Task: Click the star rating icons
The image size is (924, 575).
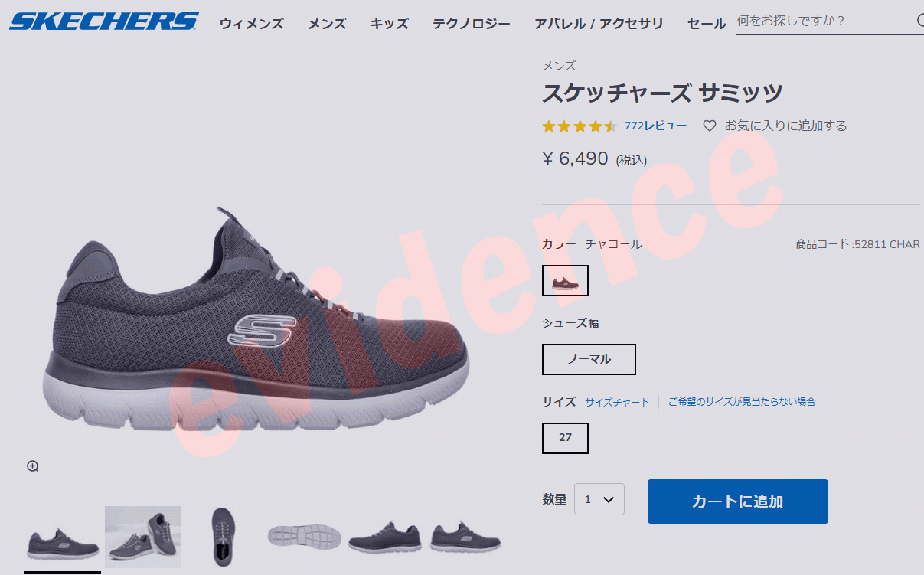Action: tap(580, 126)
